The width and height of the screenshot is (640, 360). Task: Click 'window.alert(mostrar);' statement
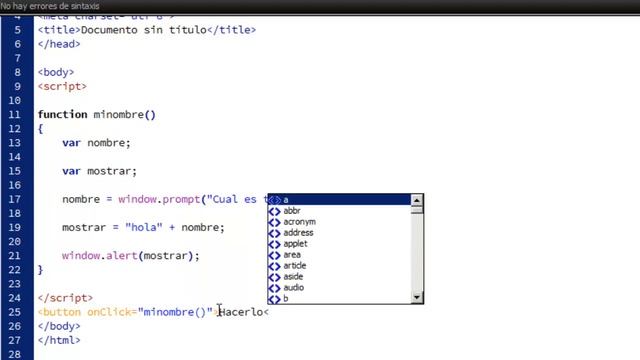pos(131,256)
